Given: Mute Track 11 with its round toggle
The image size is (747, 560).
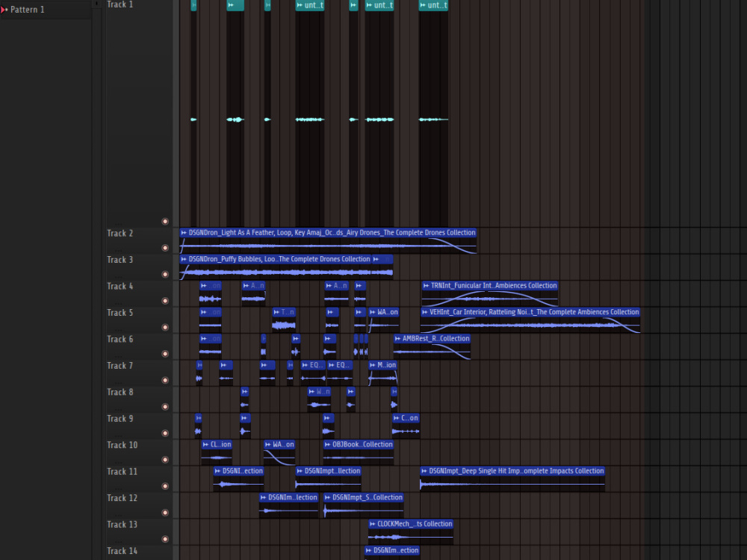Looking at the screenshot, I should point(165,486).
